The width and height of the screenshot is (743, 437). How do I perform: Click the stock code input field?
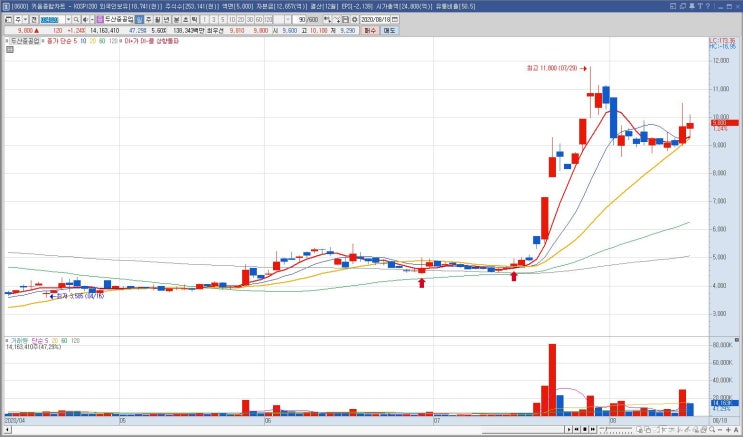pos(53,19)
